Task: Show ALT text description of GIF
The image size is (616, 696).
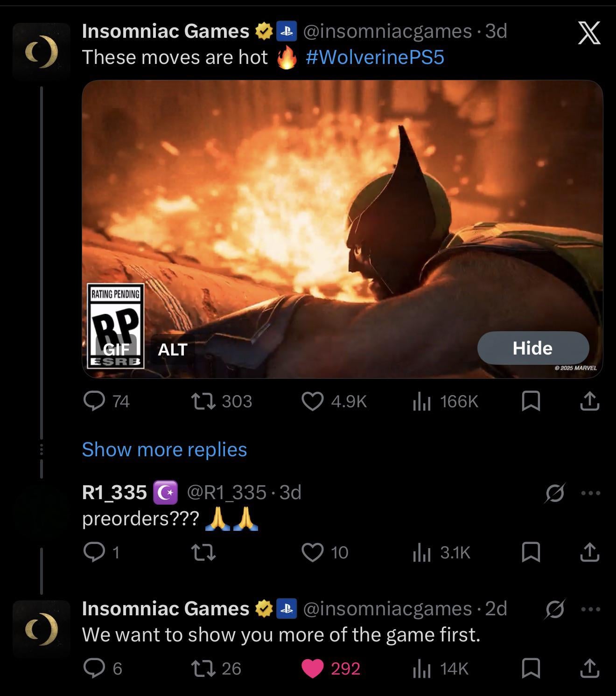Action: 173,349
